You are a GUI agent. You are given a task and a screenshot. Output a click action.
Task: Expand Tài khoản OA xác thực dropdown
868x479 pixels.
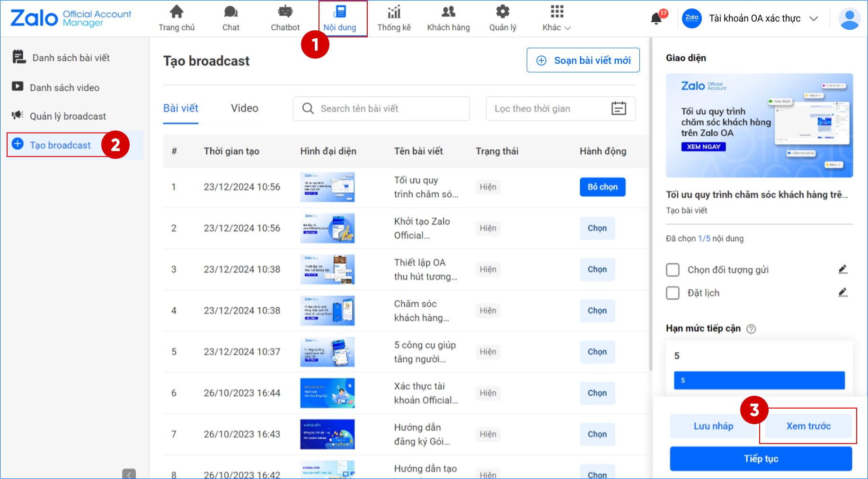814,18
